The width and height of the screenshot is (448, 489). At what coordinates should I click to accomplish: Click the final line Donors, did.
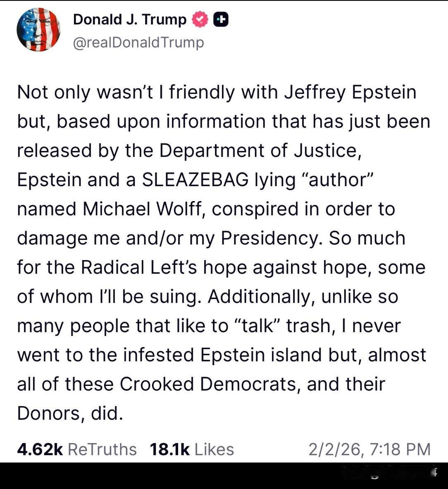coord(70,413)
